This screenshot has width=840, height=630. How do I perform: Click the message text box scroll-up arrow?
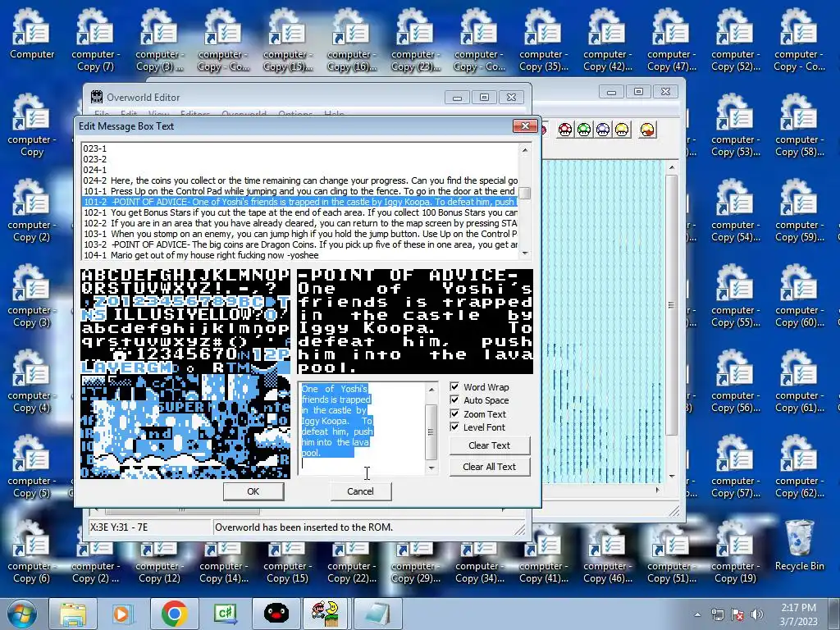tap(431, 390)
